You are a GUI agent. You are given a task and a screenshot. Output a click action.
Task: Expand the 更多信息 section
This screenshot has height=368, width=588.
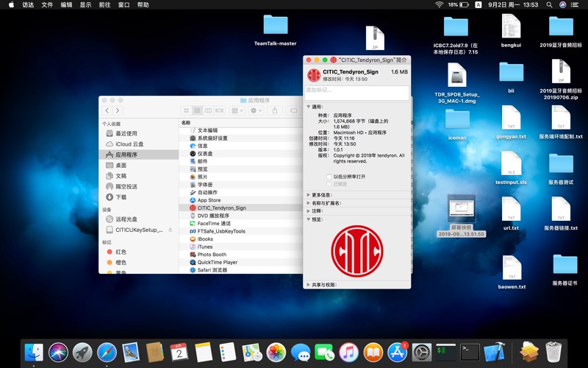click(309, 195)
